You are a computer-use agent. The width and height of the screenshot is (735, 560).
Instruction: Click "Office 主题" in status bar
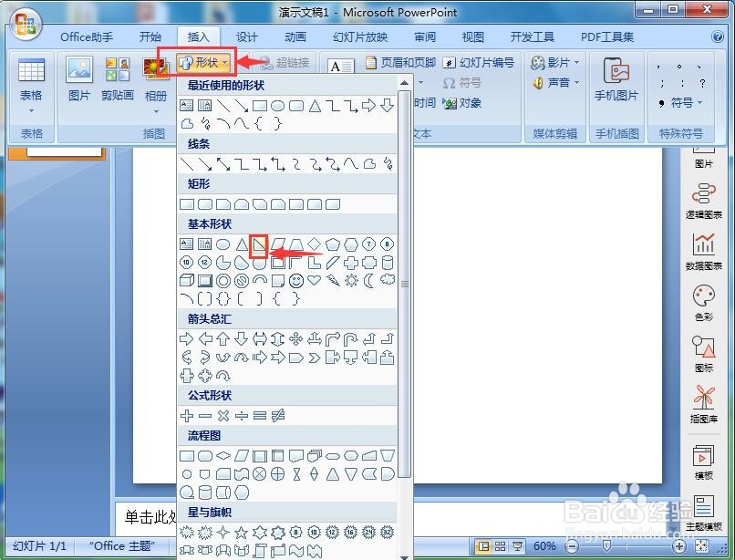tap(122, 546)
